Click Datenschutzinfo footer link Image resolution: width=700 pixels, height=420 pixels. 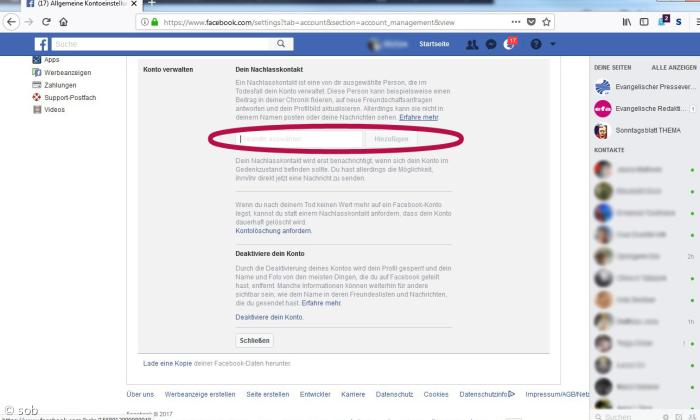(487, 395)
